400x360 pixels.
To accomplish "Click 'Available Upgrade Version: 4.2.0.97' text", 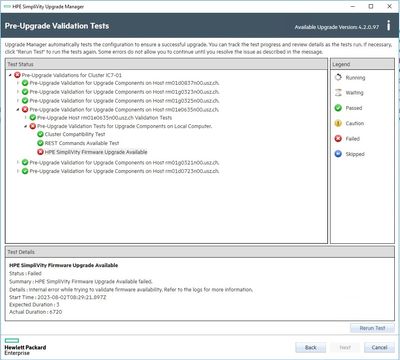I will coord(337,27).
